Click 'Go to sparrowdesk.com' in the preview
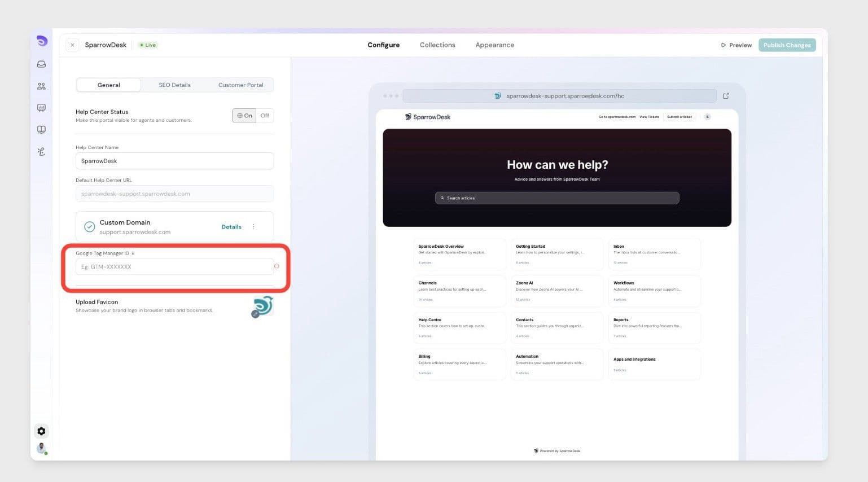Viewport: 868px width, 482px height. (x=617, y=117)
